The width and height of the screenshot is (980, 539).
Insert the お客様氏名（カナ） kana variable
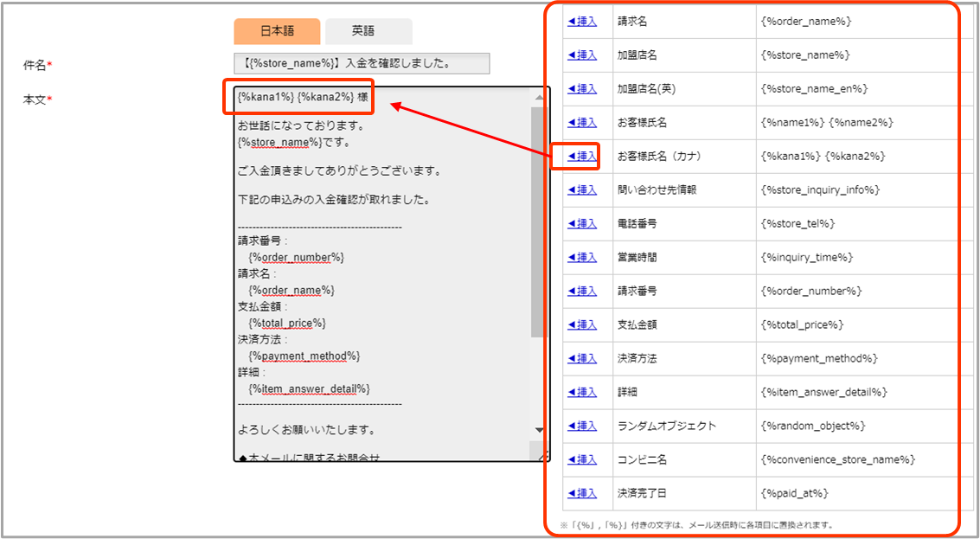(582, 157)
